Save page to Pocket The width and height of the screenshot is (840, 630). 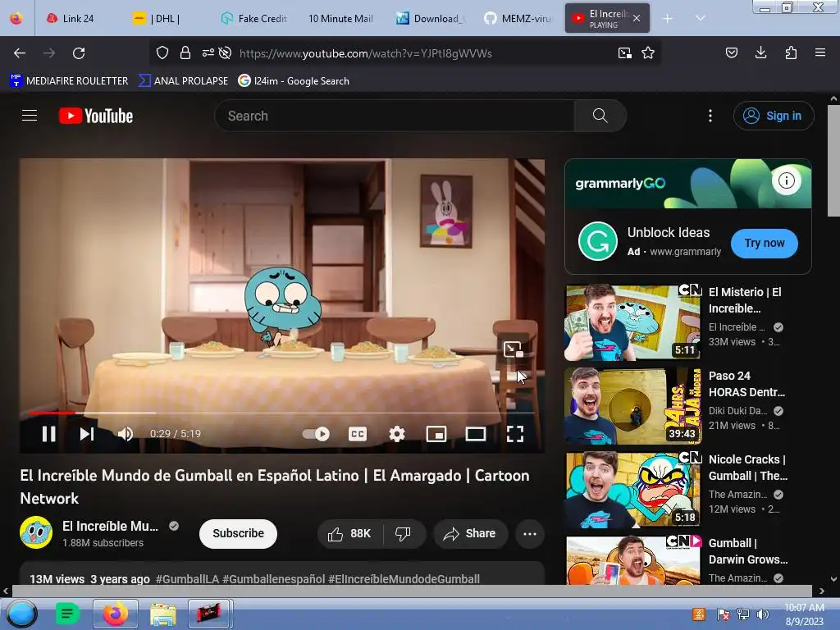click(x=732, y=52)
